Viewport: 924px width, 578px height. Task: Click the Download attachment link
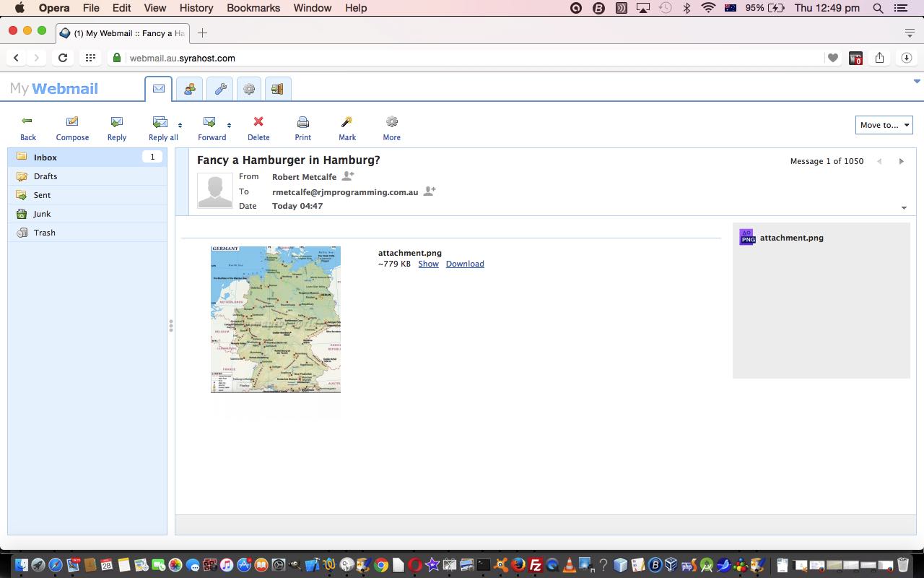pos(465,264)
